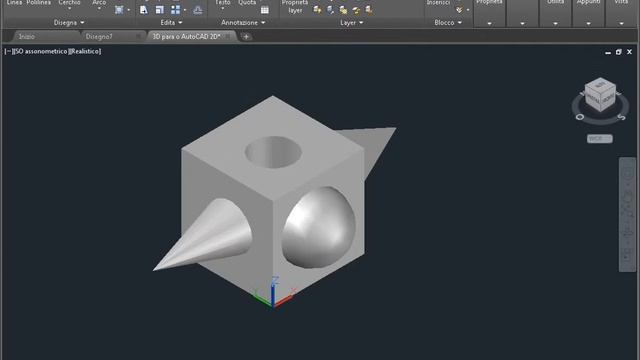This screenshot has width=640, height=360.
Task: Minimize the drawing viewport window
Action: (608, 52)
